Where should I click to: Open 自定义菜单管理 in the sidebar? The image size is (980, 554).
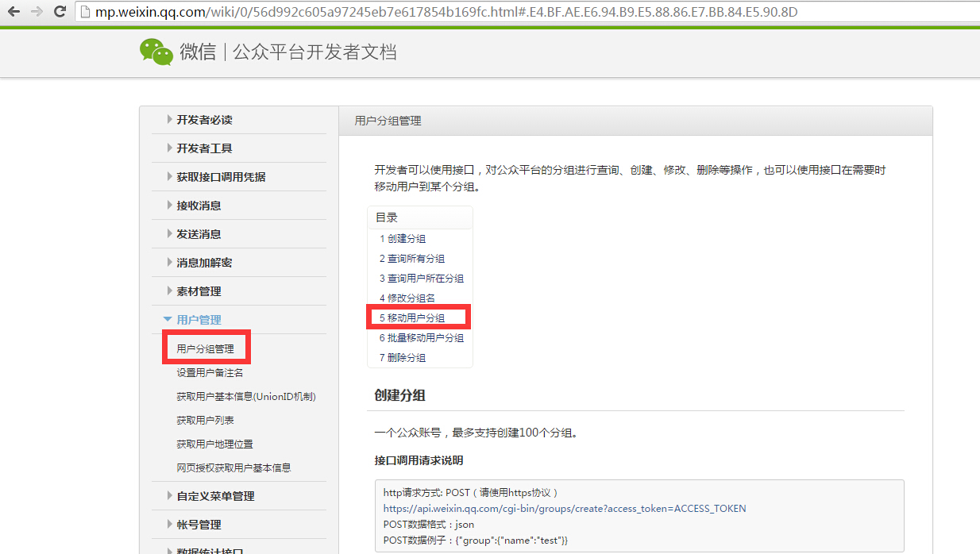(215, 496)
